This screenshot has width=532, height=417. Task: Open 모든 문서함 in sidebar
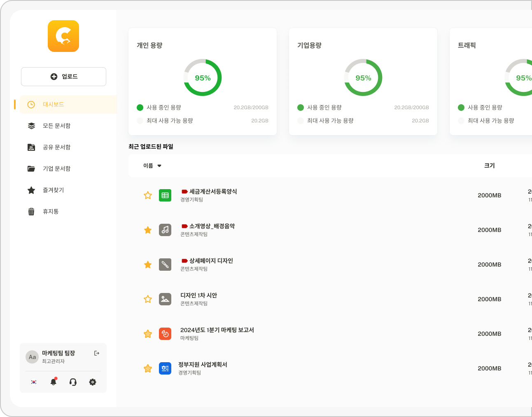(x=56, y=126)
